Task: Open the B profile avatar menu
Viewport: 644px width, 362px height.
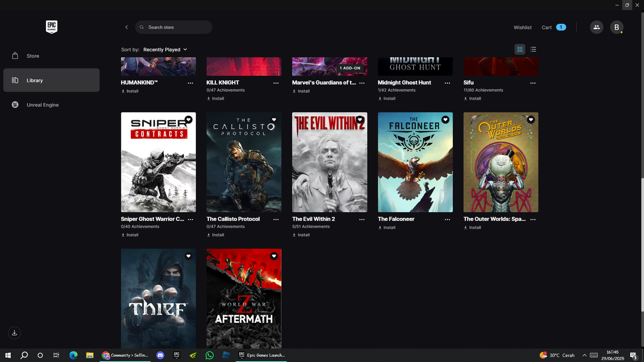Action: 617,27
